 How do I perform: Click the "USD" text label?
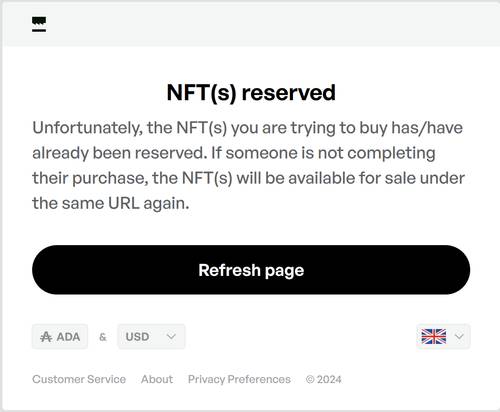[137, 337]
